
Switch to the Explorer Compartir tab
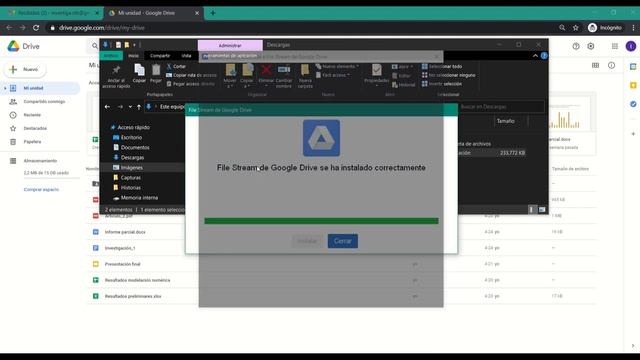[160, 56]
